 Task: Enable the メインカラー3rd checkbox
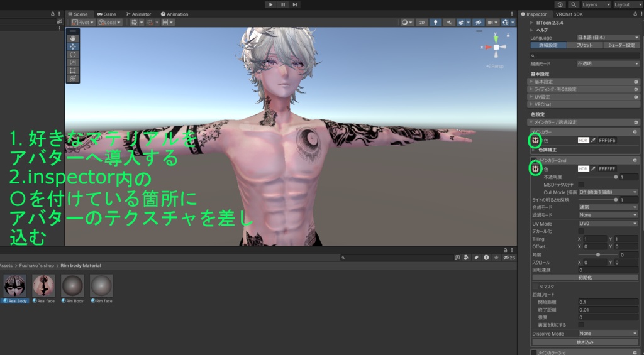534,352
